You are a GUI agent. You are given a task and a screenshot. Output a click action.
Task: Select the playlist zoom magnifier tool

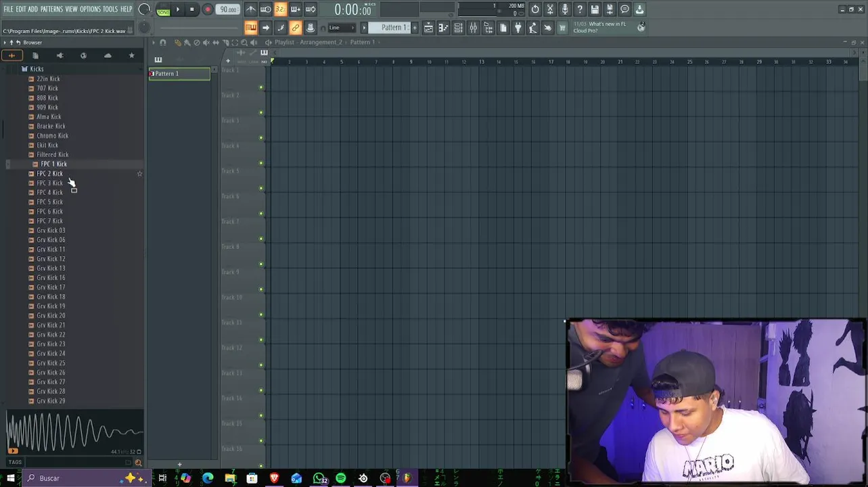point(244,43)
